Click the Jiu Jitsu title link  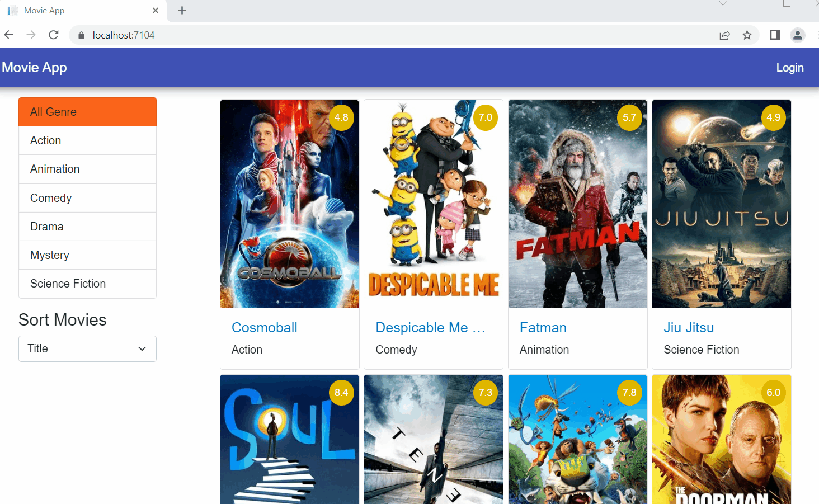(x=689, y=328)
